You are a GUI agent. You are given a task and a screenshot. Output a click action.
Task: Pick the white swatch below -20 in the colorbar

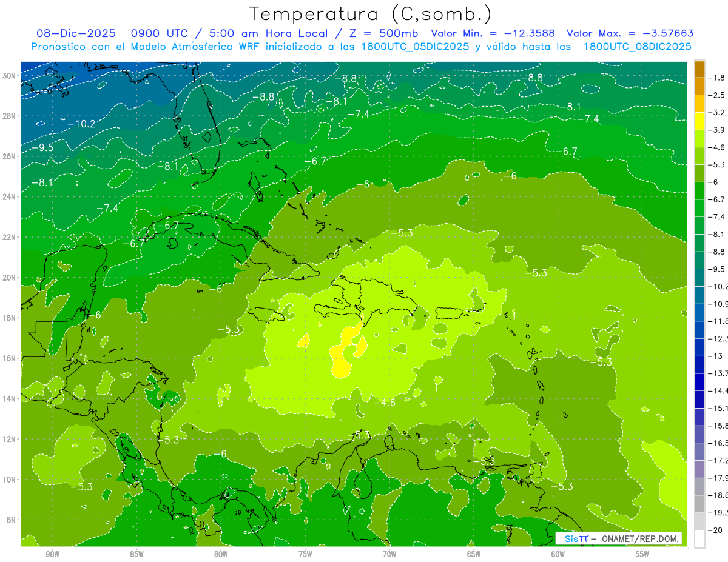(699, 539)
